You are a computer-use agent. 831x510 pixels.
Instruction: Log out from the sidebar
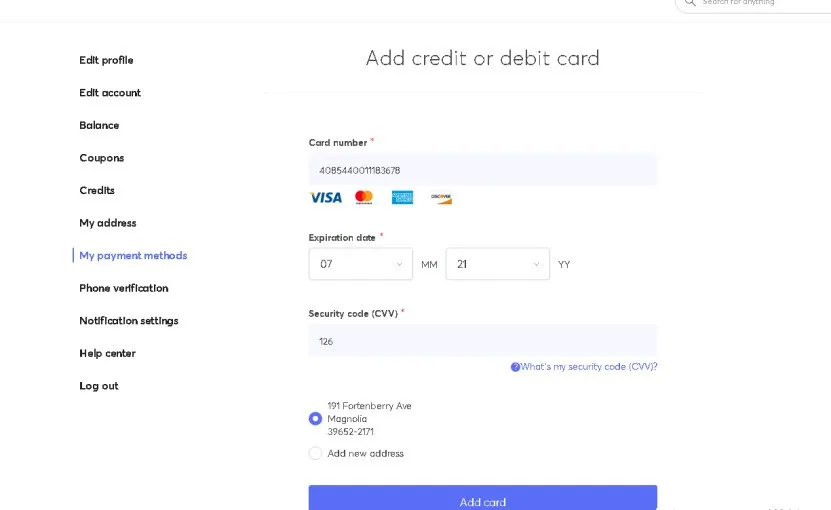point(99,386)
